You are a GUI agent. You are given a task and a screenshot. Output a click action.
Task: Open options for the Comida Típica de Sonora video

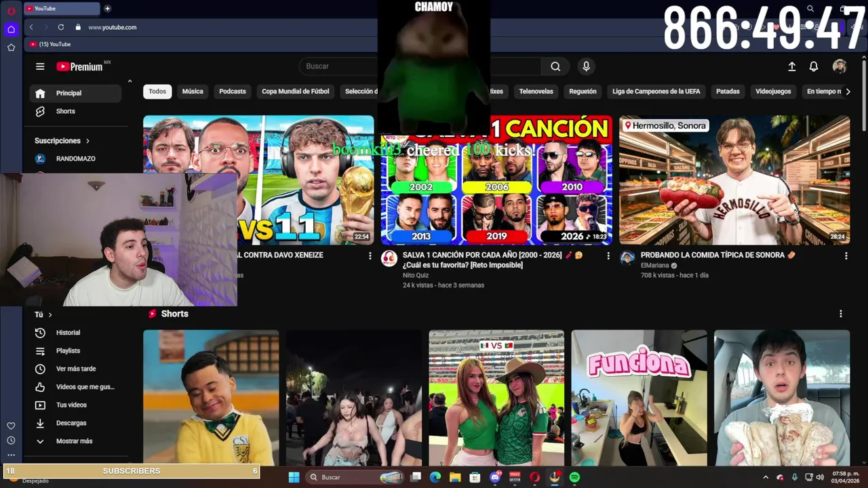(x=846, y=256)
